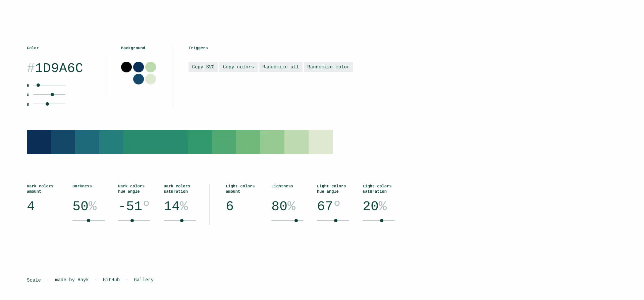The width and height of the screenshot is (644, 300).
Task: Click the Darkness slider handle
Action: [89, 221]
